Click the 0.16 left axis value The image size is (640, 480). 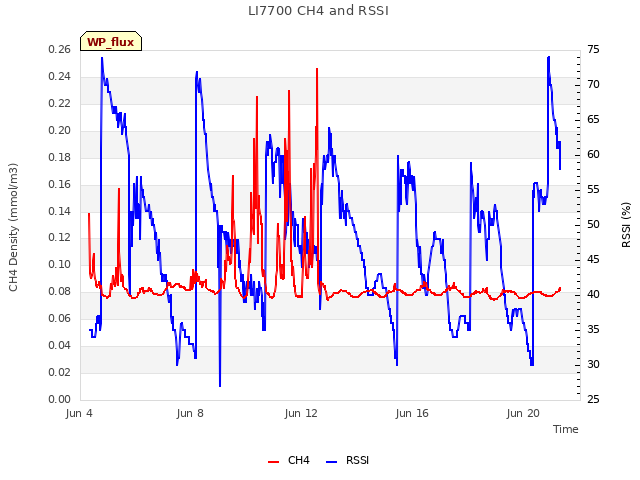tap(60, 184)
